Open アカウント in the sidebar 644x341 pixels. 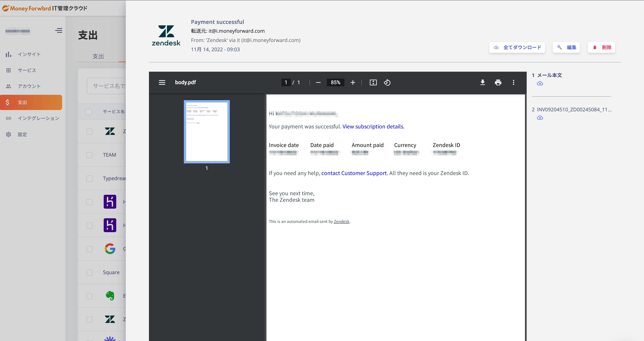tap(31, 86)
